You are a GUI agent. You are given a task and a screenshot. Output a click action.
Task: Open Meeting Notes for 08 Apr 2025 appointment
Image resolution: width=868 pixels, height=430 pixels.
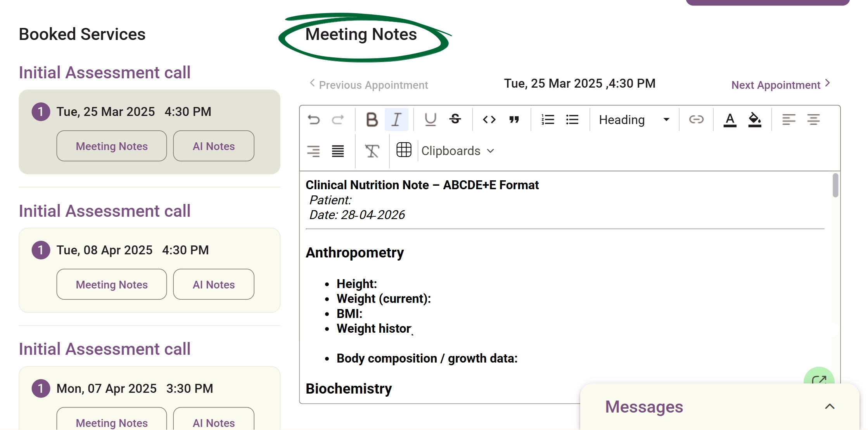click(x=112, y=284)
